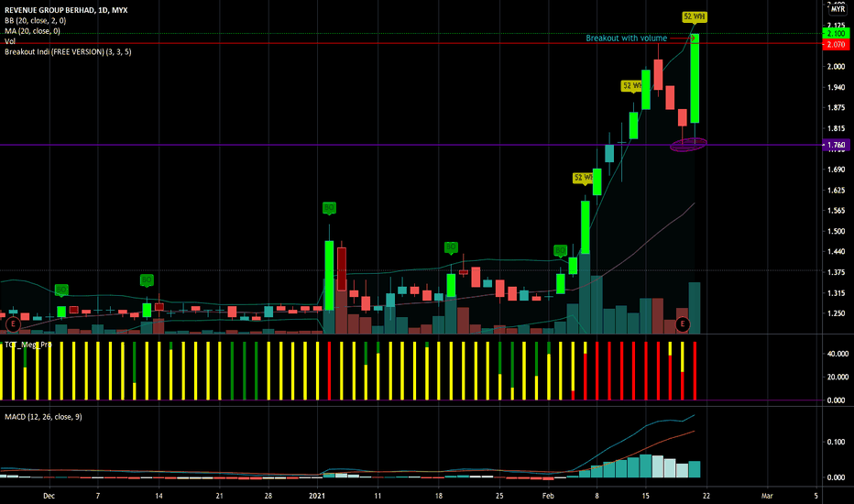Image resolution: width=854 pixels, height=504 pixels.
Task: Select the BO label above early-February candle
Action: pyautogui.click(x=561, y=251)
